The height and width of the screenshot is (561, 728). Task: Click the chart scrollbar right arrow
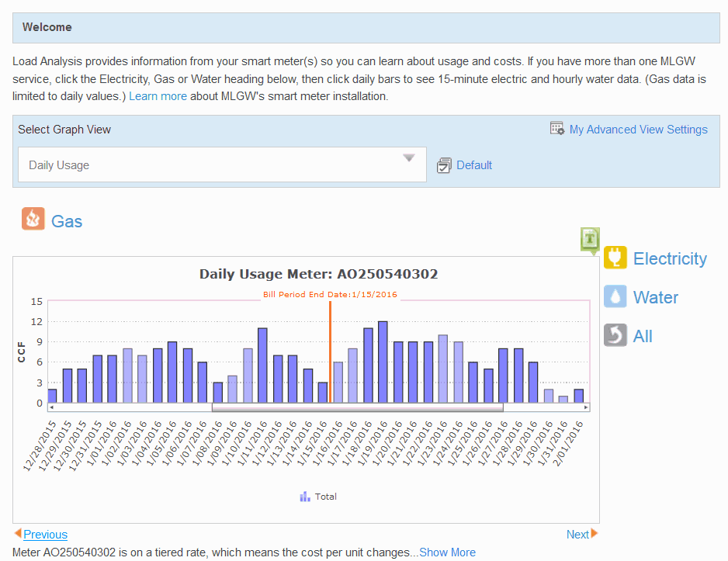587,407
